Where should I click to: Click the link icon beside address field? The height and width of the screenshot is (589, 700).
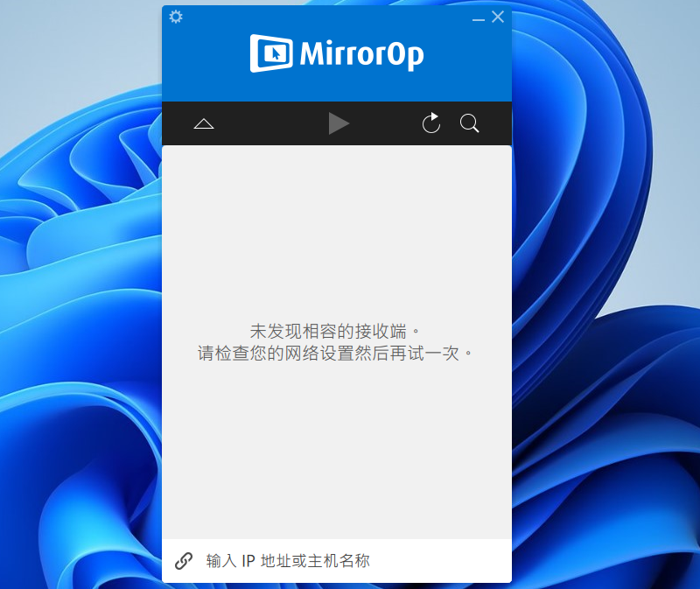pyautogui.click(x=184, y=561)
